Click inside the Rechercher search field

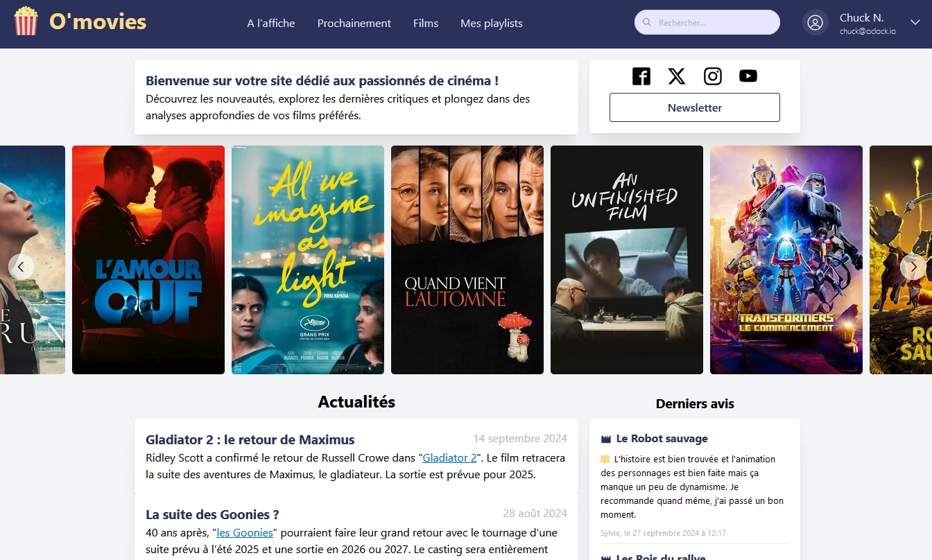point(707,22)
